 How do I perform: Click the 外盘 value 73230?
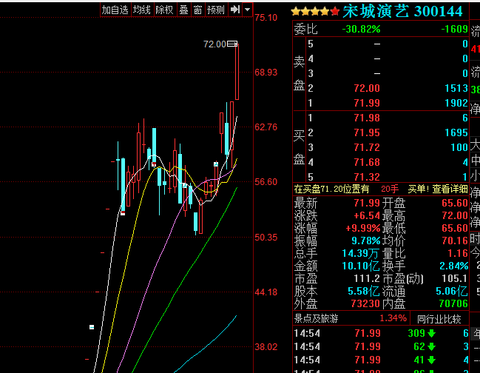coord(365,304)
